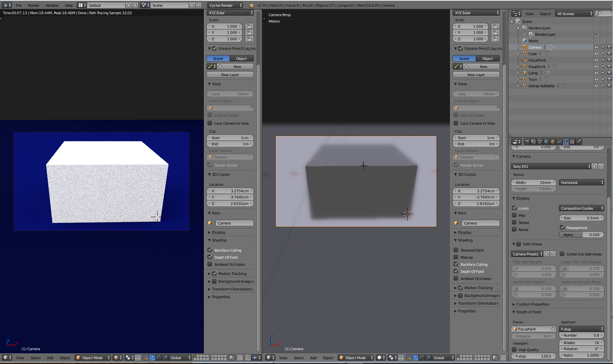
Task: Open the Window menu
Action: tap(52, 5)
